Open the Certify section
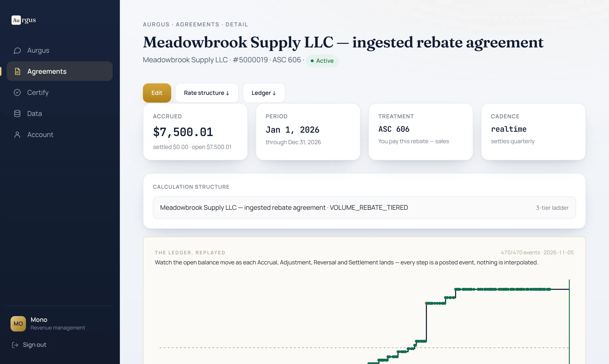Image resolution: width=609 pixels, height=364 pixels. (60, 92)
